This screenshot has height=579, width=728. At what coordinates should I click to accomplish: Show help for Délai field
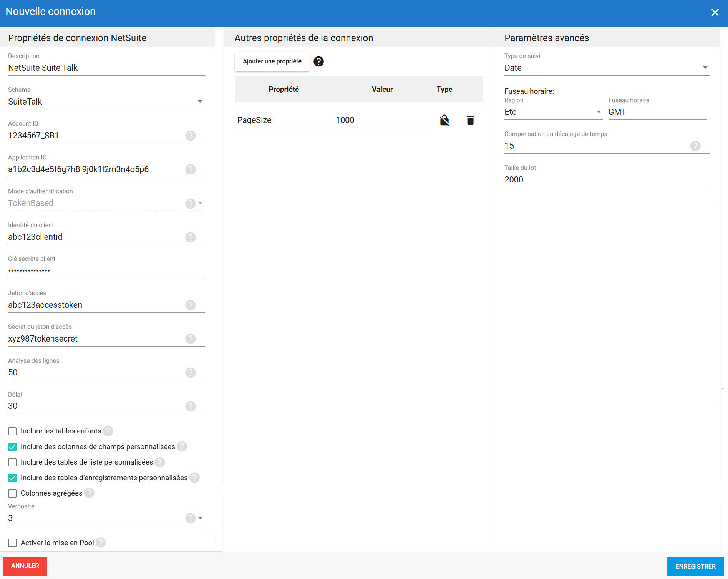[191, 406]
